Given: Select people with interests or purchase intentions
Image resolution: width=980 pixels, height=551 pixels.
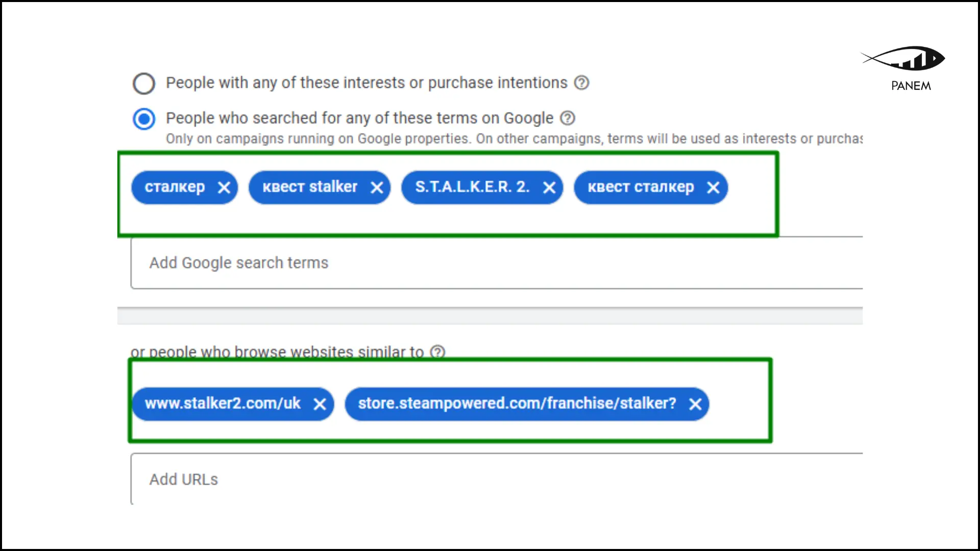Looking at the screenshot, I should (144, 83).
